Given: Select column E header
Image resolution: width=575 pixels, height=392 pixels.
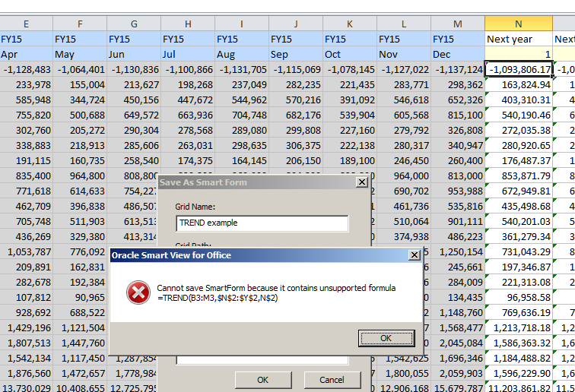Looking at the screenshot, I should pos(27,24).
